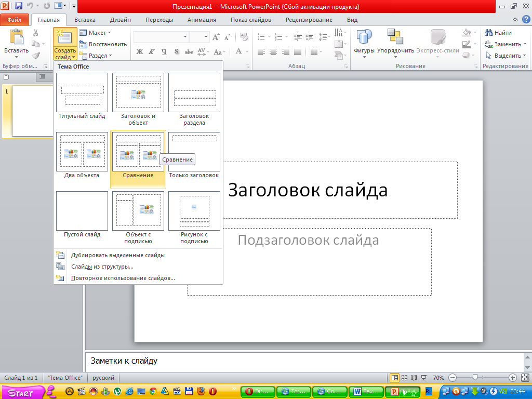The width and height of the screenshot is (532, 399).
Task: Switch to the Анимация tab
Action: (202, 20)
